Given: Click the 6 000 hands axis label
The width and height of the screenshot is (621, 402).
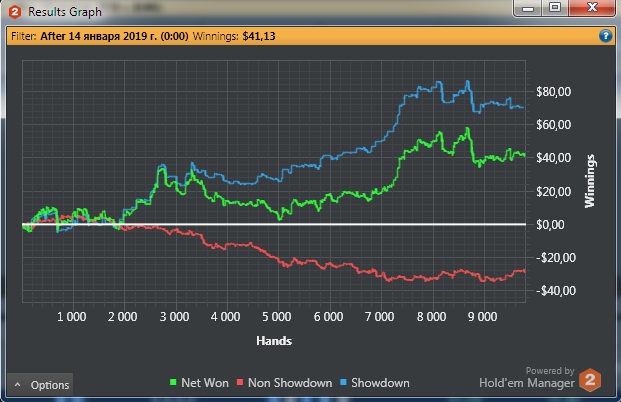Looking at the screenshot, I should pyautogui.click(x=328, y=317).
